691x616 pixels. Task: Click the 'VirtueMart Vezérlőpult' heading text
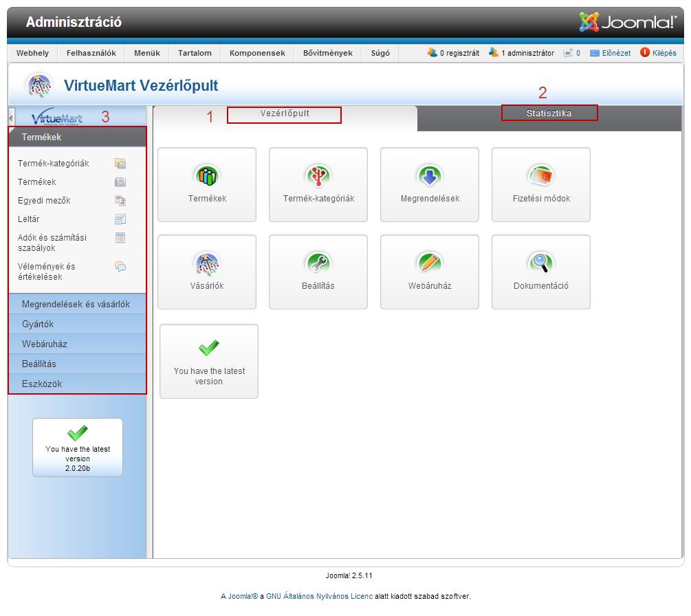(x=141, y=85)
